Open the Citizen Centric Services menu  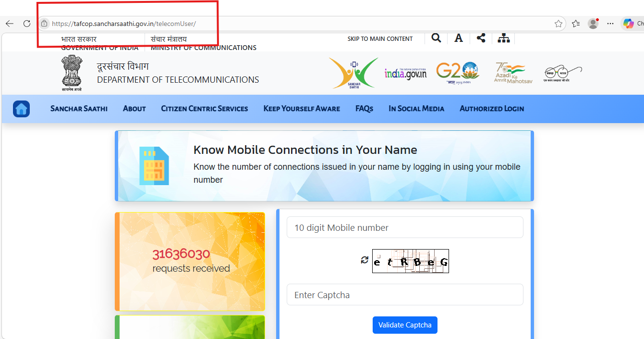pyautogui.click(x=204, y=109)
